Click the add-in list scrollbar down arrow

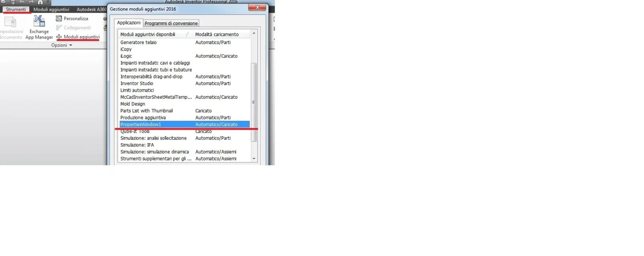pyautogui.click(x=254, y=159)
